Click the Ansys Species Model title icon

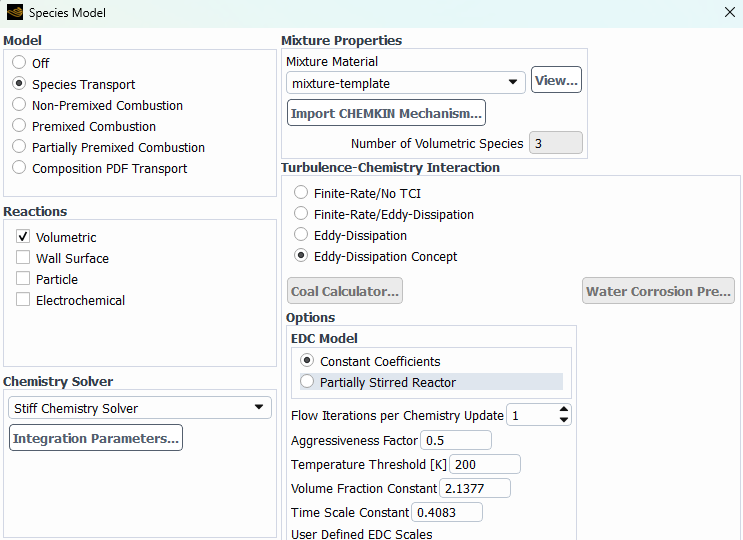click(x=14, y=13)
